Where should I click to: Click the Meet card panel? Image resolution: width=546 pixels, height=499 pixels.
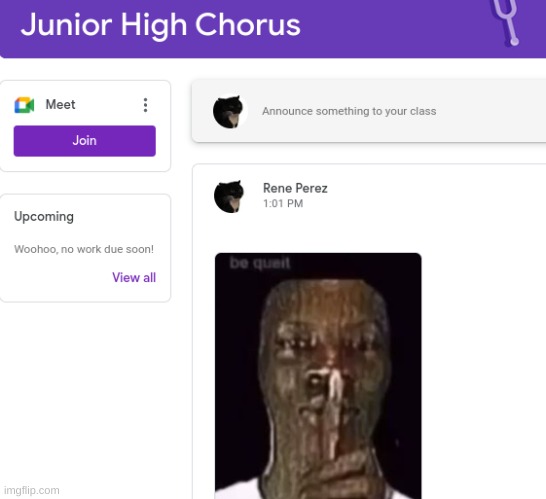[85, 126]
